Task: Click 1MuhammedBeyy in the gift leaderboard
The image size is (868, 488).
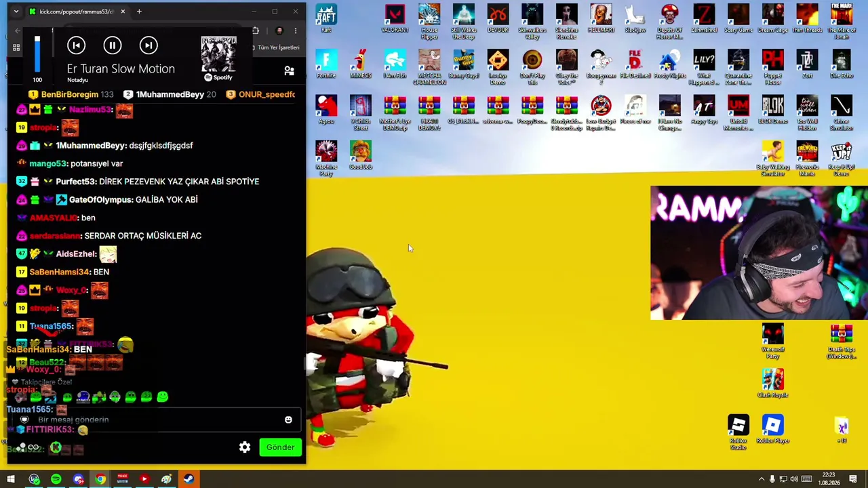Action: coord(170,95)
